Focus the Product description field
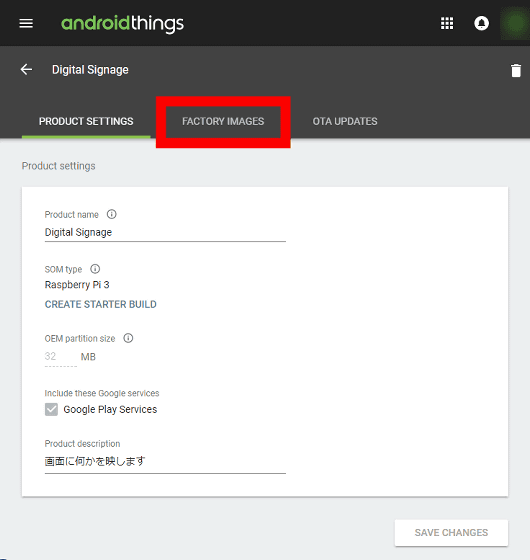This screenshot has width=530, height=560. [165, 461]
